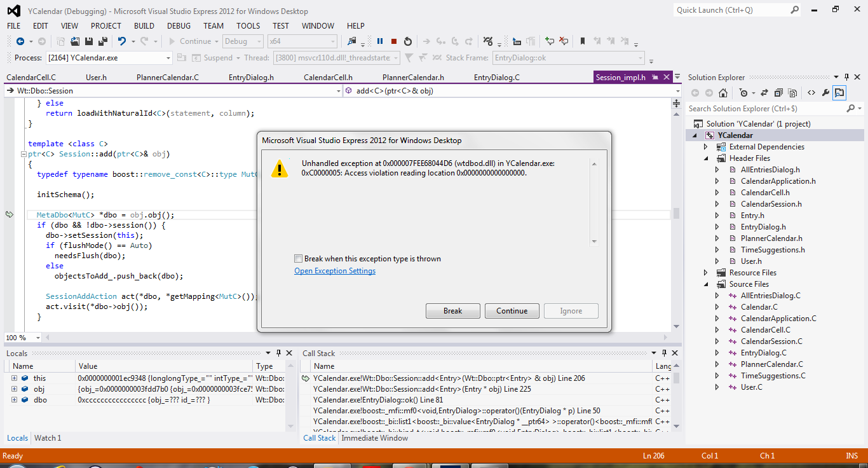Screen dimensions: 868x468
Task: Click the Quick Launch input field
Action: (x=732, y=10)
